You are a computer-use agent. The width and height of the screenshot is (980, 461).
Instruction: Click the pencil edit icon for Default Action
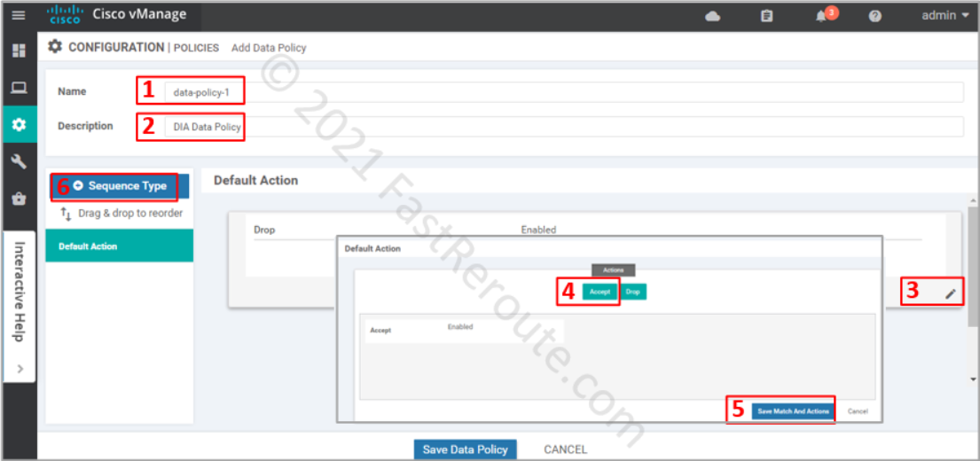coord(952,293)
